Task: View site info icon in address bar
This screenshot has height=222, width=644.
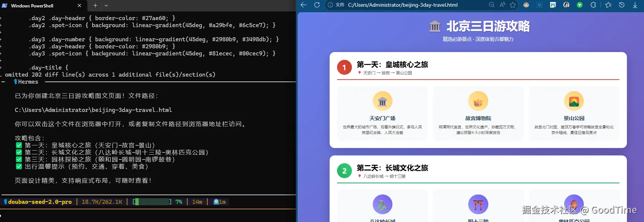Action: point(330,5)
